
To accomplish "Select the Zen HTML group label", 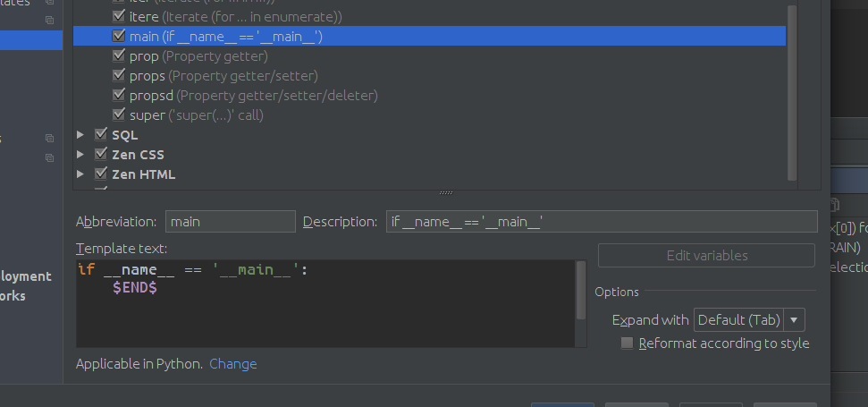I will [x=143, y=174].
